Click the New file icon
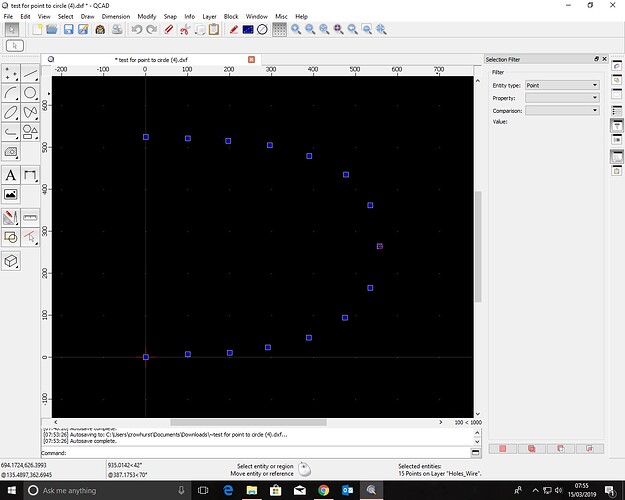Screen dimensions: 625x500 tap(37, 30)
